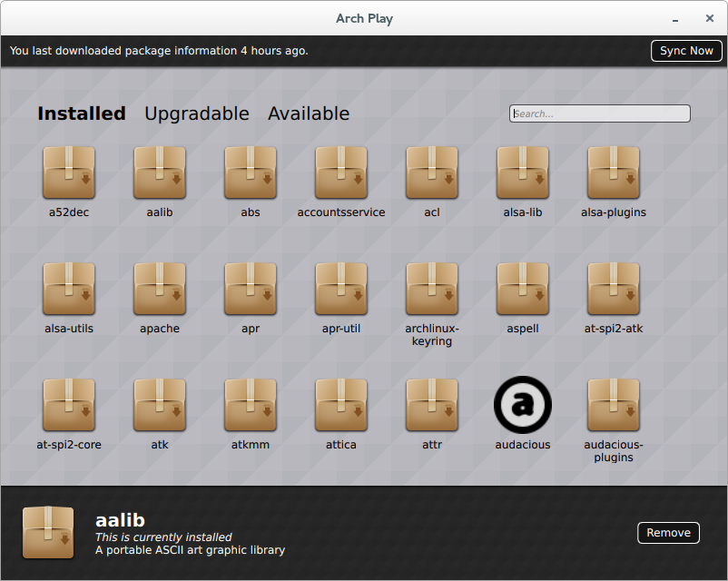Screen dimensions: 728x581
Task: Open the Upgradable tab
Action: point(197,113)
